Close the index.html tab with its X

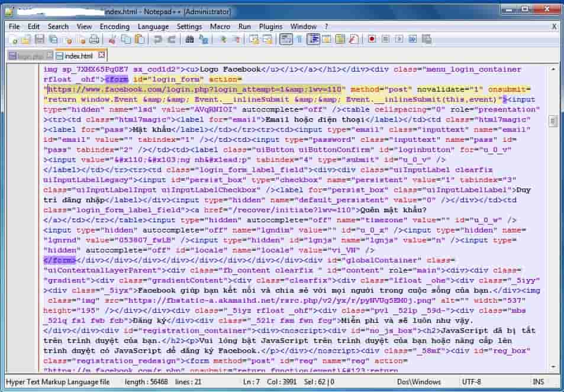(102, 55)
